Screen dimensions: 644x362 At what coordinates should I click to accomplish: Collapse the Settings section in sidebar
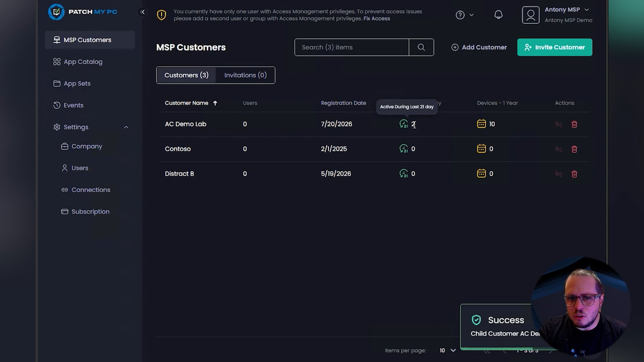click(x=126, y=127)
